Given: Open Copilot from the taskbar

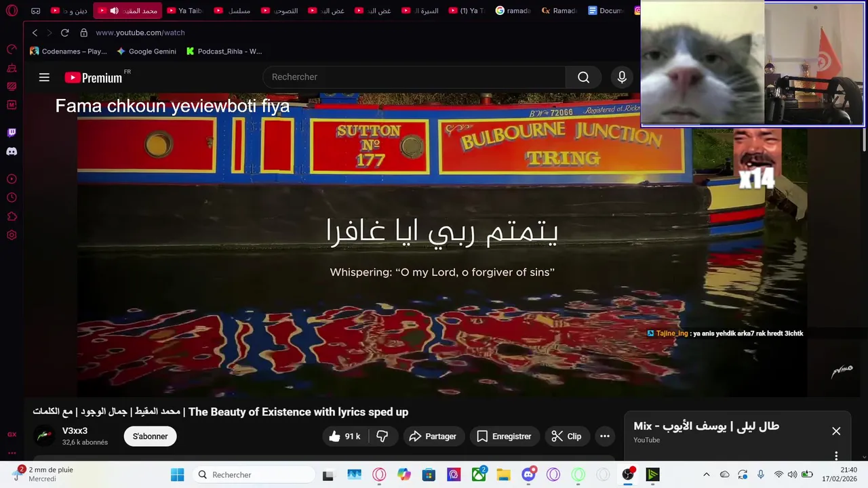Looking at the screenshot, I should 404,474.
